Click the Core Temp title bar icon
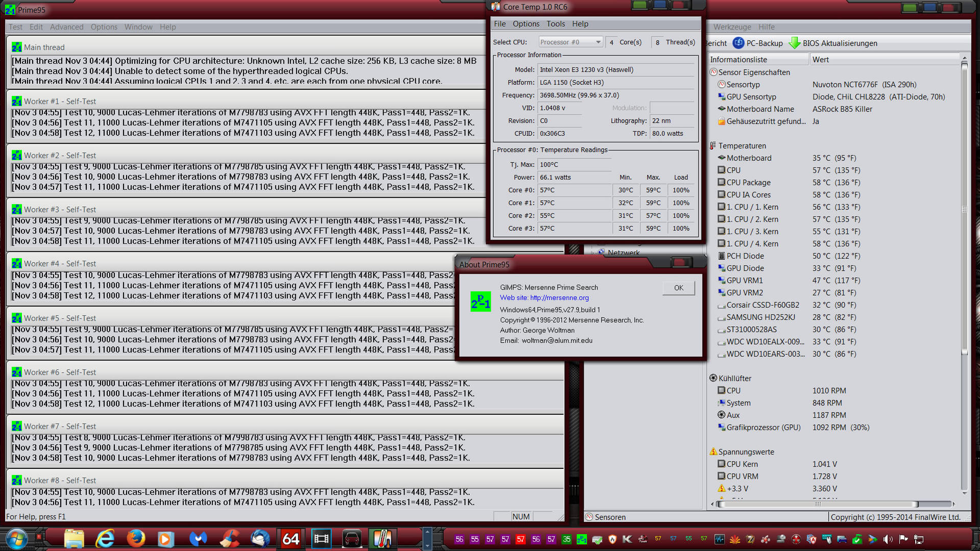Screen dimensions: 980x551 point(495,7)
